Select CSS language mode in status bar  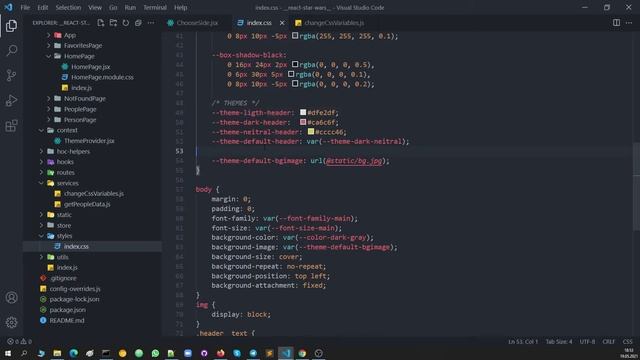(x=627, y=341)
